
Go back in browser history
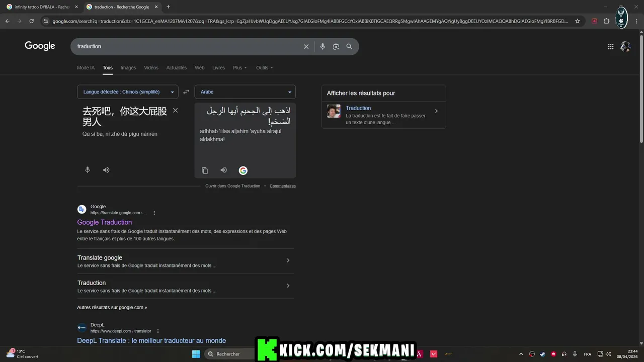pos(7,21)
